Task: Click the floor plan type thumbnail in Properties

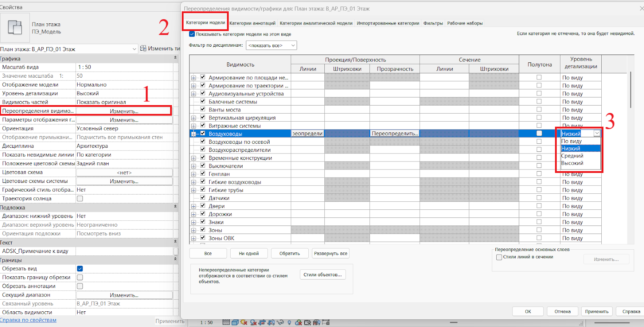Action: pyautogui.click(x=15, y=28)
